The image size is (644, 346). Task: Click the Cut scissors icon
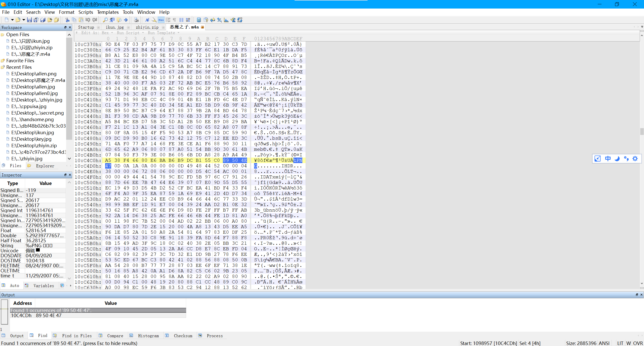tap(67, 20)
